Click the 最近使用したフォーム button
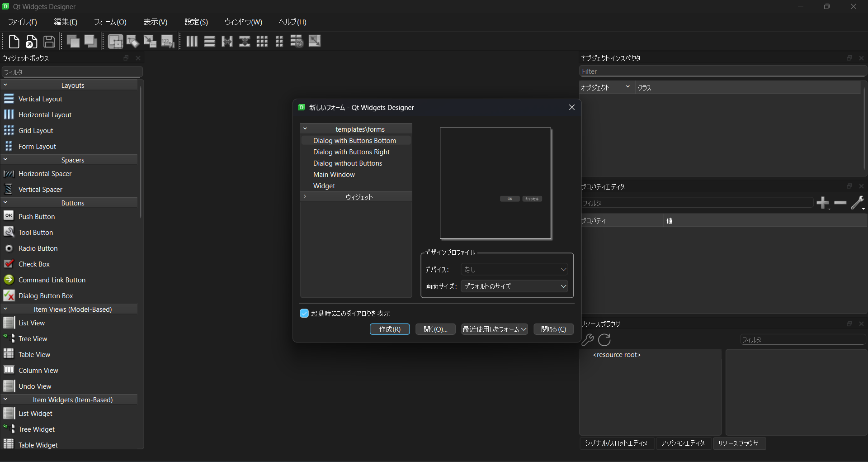 click(x=494, y=329)
